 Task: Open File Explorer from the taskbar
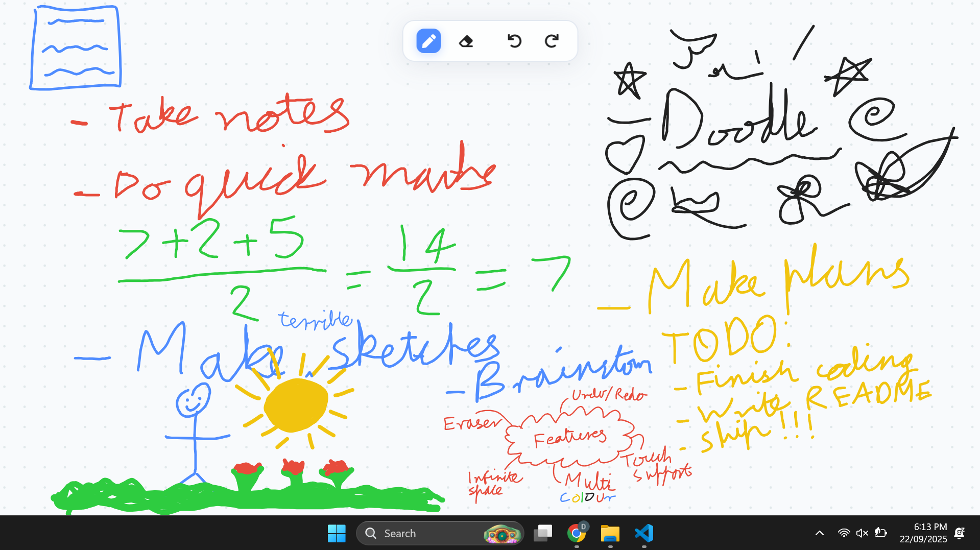(x=610, y=533)
